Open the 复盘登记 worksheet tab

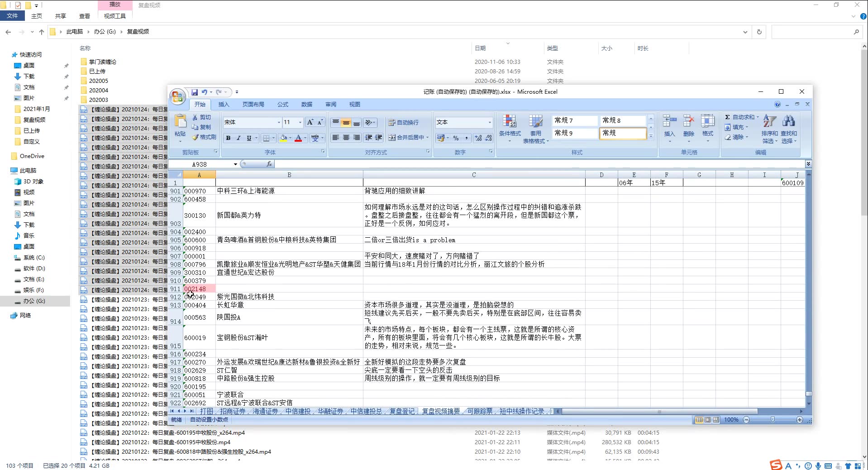[x=402, y=411]
